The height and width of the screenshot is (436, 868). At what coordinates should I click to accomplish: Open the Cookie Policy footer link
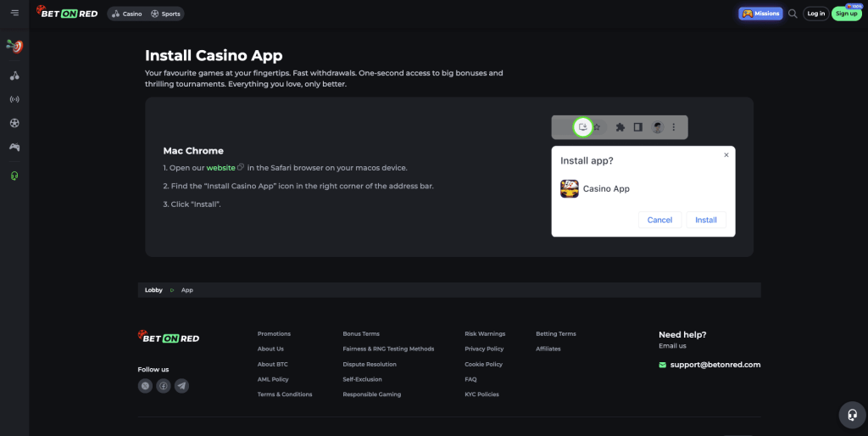pos(484,364)
